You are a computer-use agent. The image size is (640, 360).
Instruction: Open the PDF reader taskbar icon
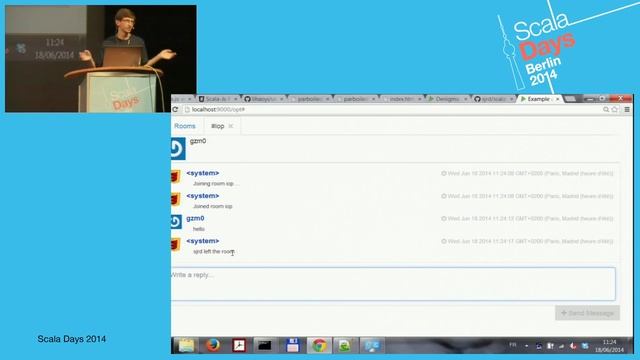[239, 345]
